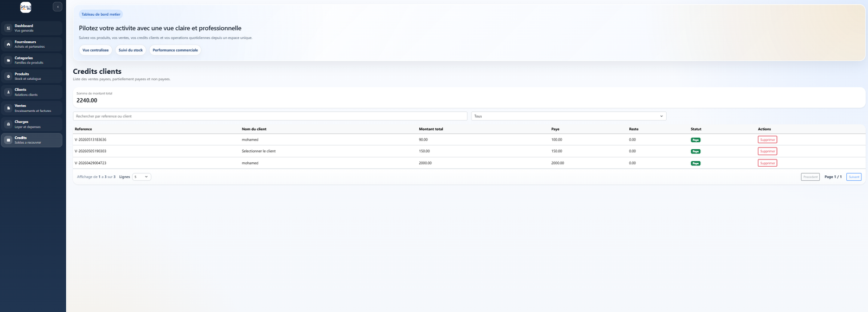Open the Dashboard icon in the sidebar

point(8,28)
